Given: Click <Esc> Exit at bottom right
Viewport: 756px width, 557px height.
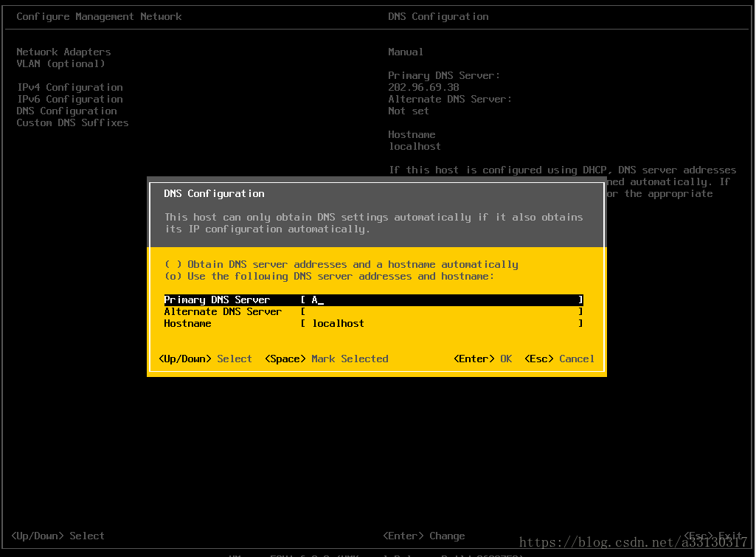Looking at the screenshot, I should click(x=712, y=536).
